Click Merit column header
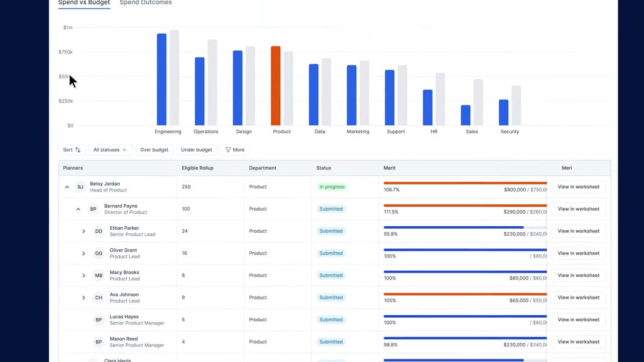Image resolution: width=644 pixels, height=362 pixels. pyautogui.click(x=389, y=168)
